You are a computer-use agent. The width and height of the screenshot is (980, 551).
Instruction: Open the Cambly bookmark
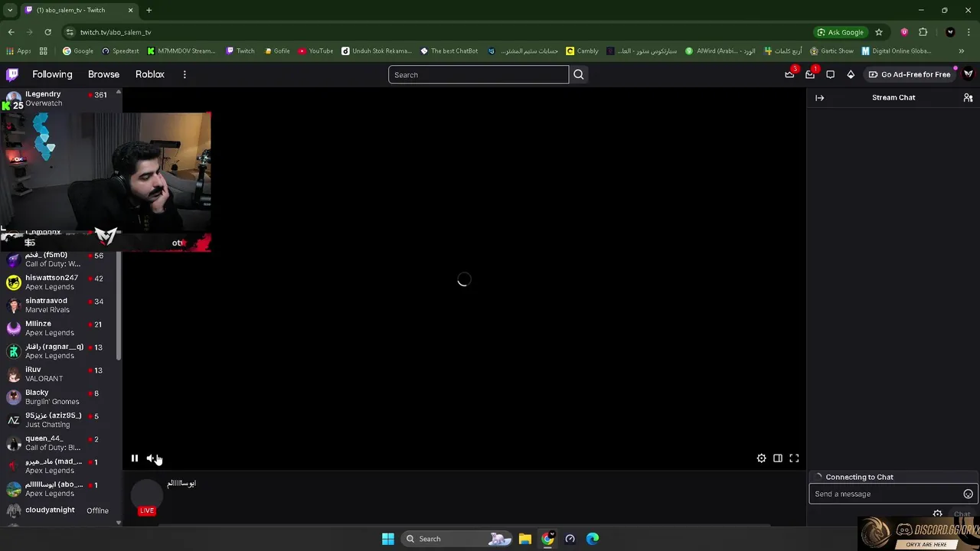click(583, 51)
